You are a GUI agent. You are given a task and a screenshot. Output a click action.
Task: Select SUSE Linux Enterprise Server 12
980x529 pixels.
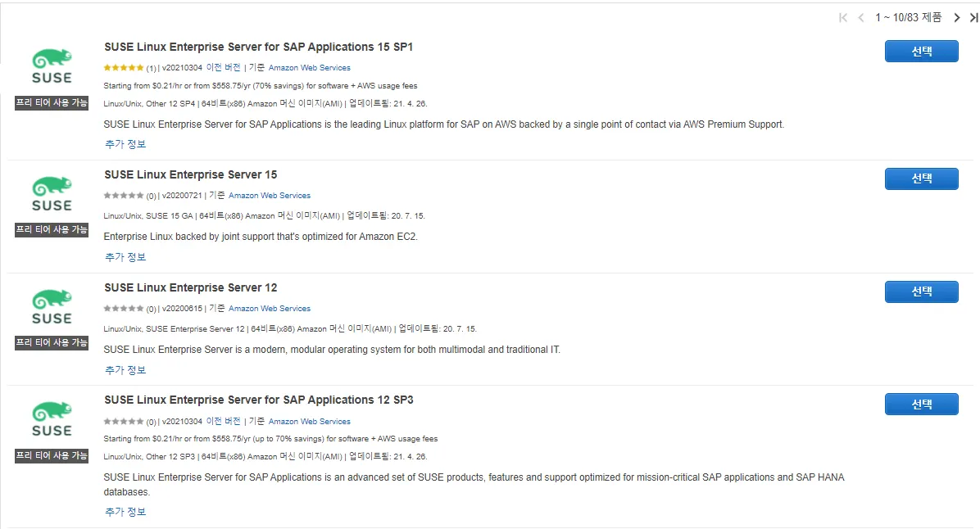(x=921, y=292)
